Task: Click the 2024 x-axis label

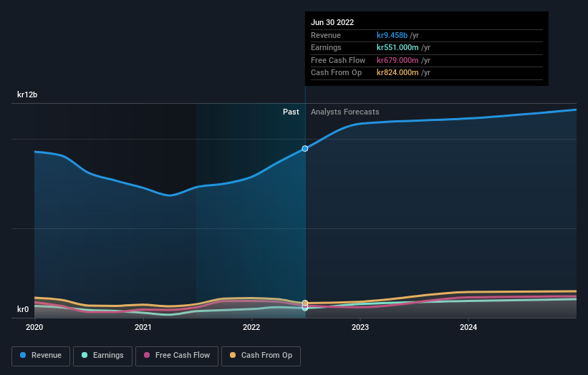Action: [x=468, y=327]
